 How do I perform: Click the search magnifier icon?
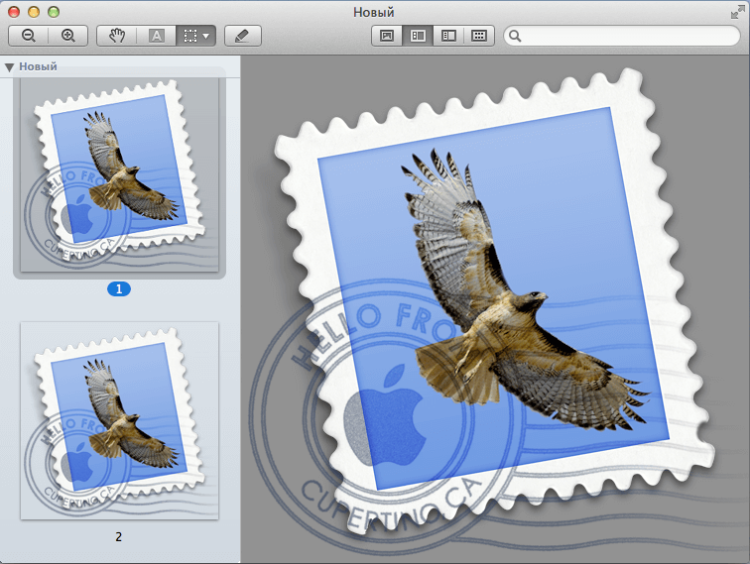(x=515, y=36)
